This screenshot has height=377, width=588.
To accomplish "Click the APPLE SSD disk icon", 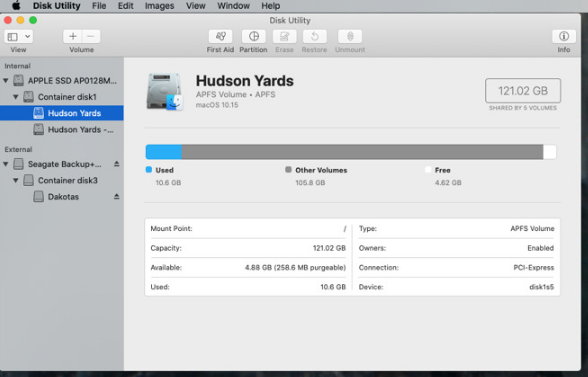I will 18,80.
